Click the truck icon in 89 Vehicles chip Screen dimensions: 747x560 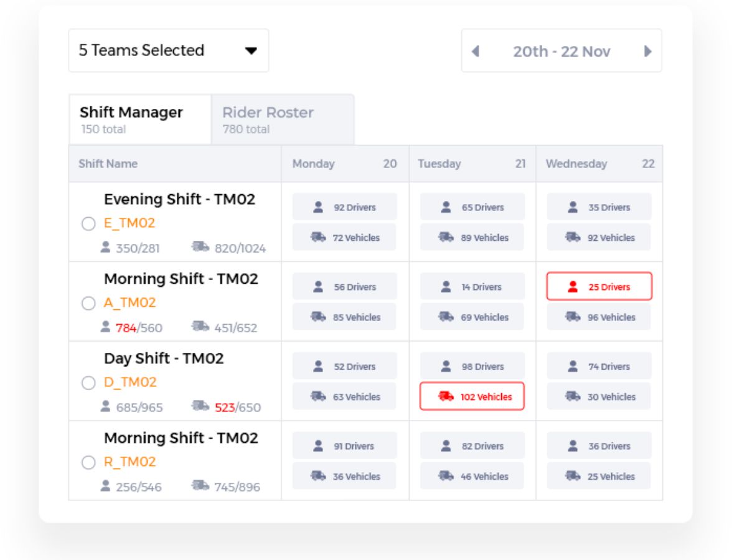(446, 237)
